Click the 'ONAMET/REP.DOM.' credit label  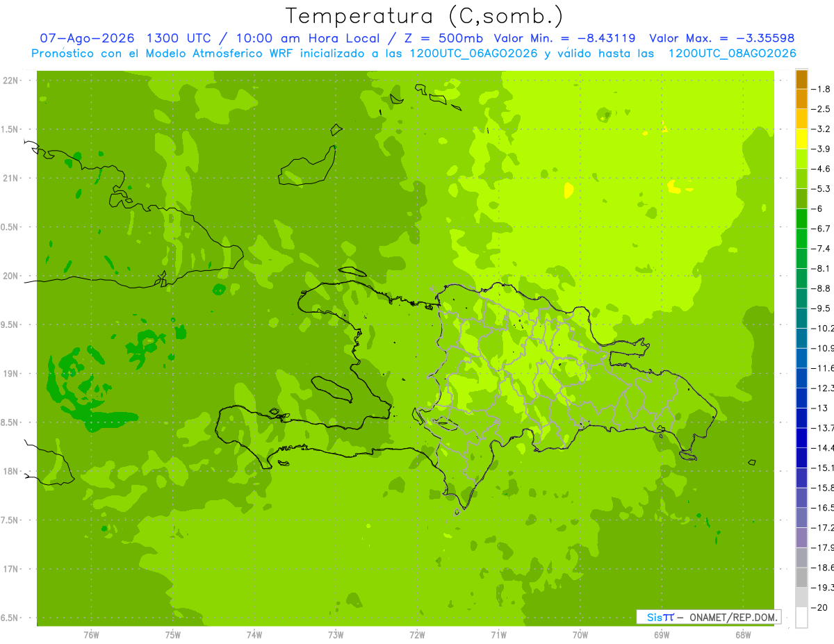pyautogui.click(x=733, y=617)
